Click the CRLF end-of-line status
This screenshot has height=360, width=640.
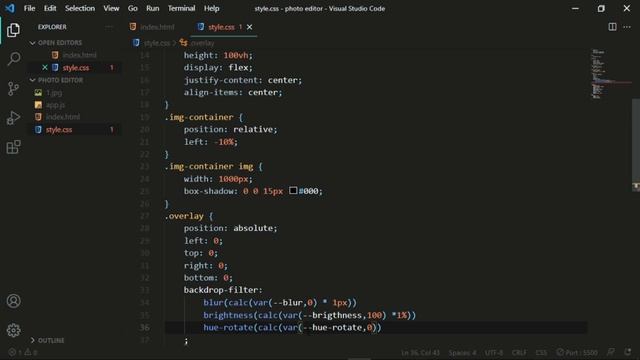[519, 352]
